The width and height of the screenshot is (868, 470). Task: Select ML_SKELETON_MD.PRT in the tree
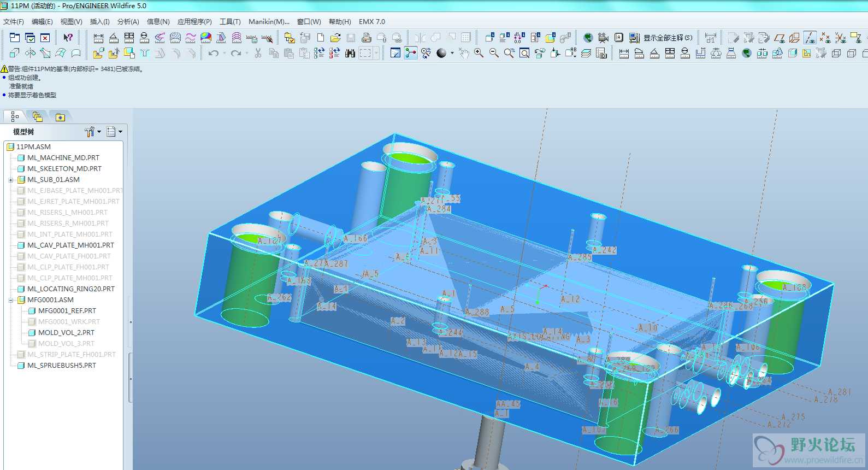[64, 169]
